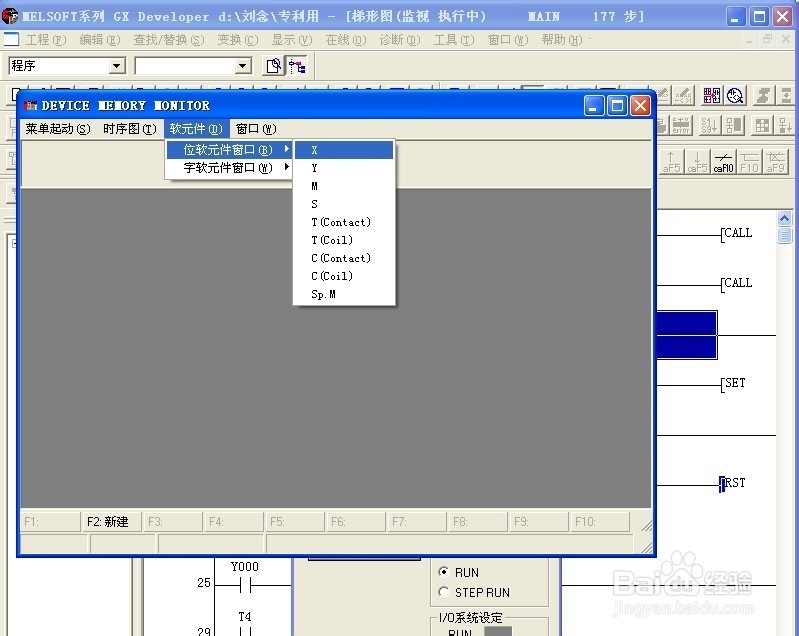Viewport: 799px width, 636px height.
Task: Click the magnifier monitor zoom toolbar icon
Action: pyautogui.click(x=735, y=95)
